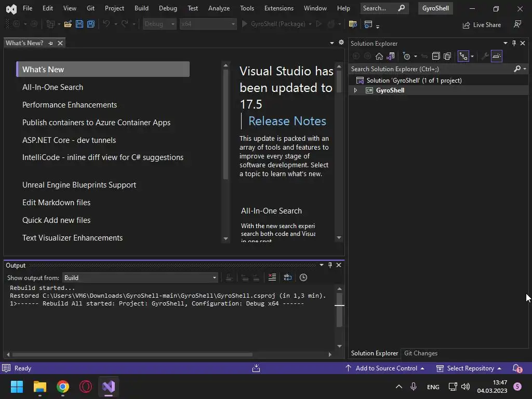Image resolution: width=532 pixels, height=399 pixels.
Task: Open the New Project toolbar icon
Action: pyautogui.click(x=50, y=24)
